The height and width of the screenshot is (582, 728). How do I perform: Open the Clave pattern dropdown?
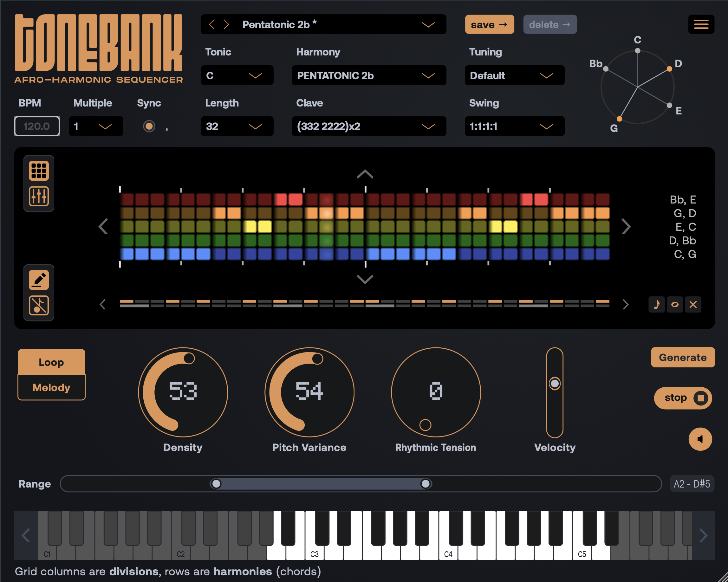tap(368, 126)
